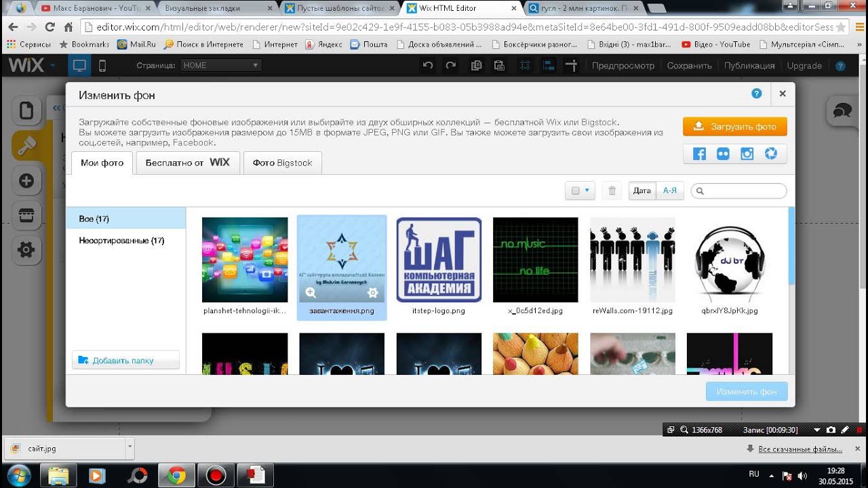Select itstep-logo.png thumbnail
868x488 pixels.
pyautogui.click(x=439, y=260)
